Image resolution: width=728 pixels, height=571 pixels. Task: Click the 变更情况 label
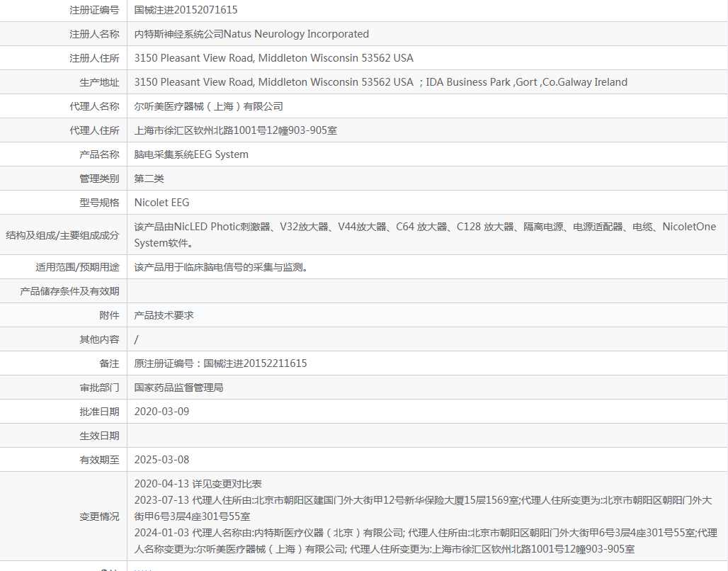click(99, 516)
